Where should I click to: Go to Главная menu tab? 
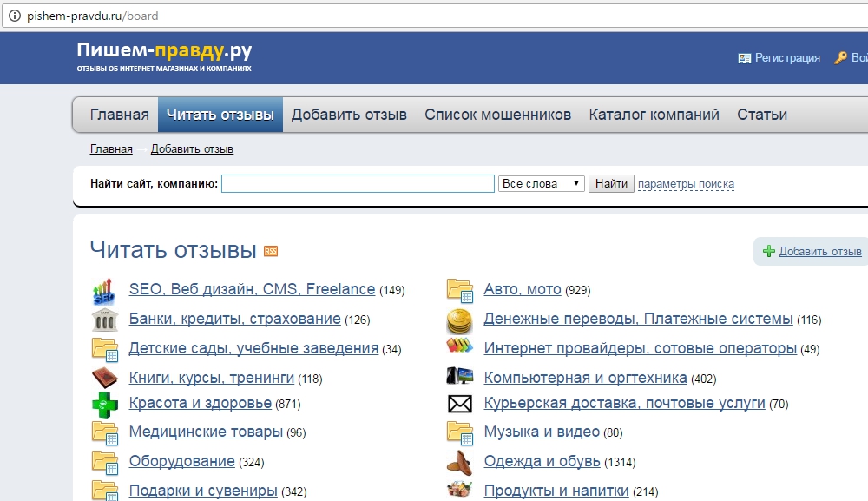point(119,115)
